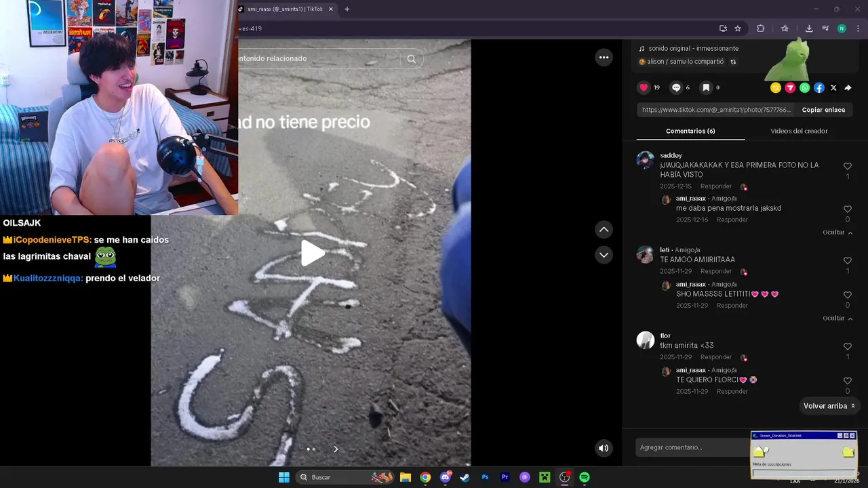Like the reply 'SHO MASSSS LETITITI'
Viewport: 868px width, 488px height.
click(x=848, y=296)
